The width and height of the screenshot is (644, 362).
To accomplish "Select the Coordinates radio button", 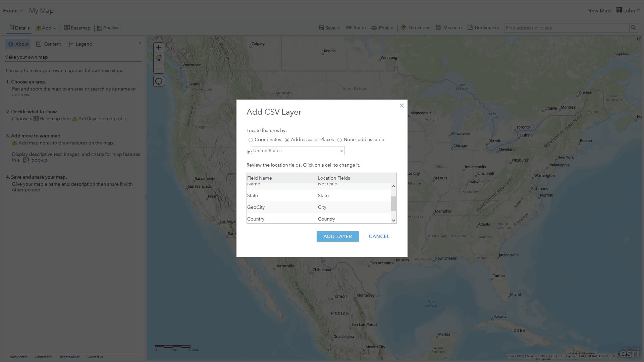I will [x=251, y=140].
